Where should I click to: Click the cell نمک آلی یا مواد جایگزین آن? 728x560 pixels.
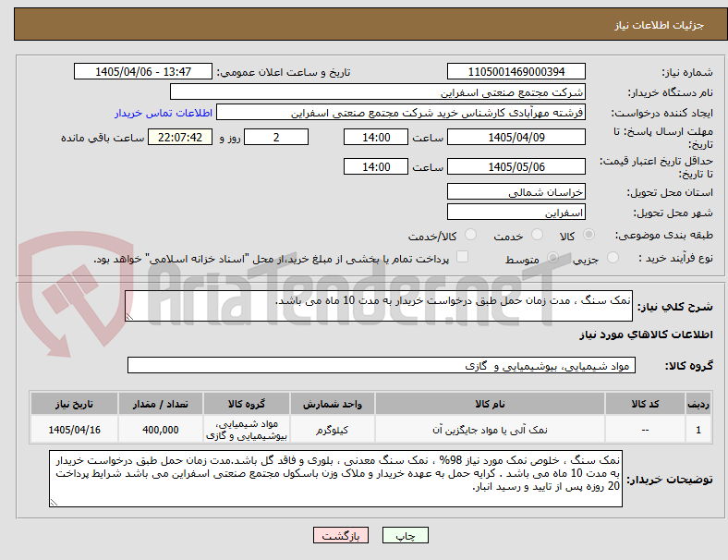490,430
